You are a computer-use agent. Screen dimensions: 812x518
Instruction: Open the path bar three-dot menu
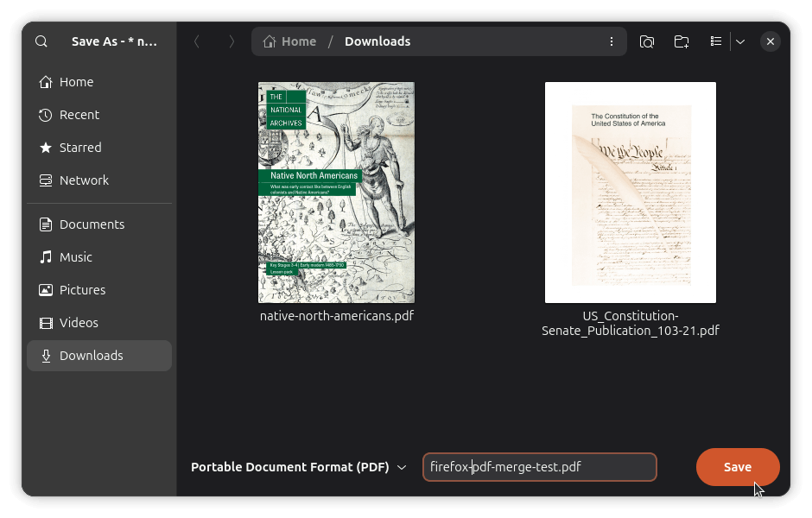pyautogui.click(x=612, y=41)
